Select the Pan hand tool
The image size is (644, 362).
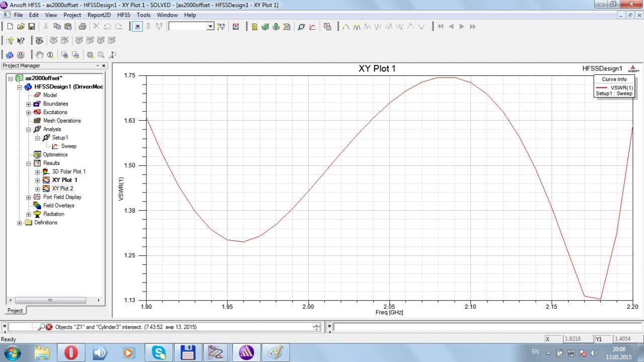click(39, 55)
